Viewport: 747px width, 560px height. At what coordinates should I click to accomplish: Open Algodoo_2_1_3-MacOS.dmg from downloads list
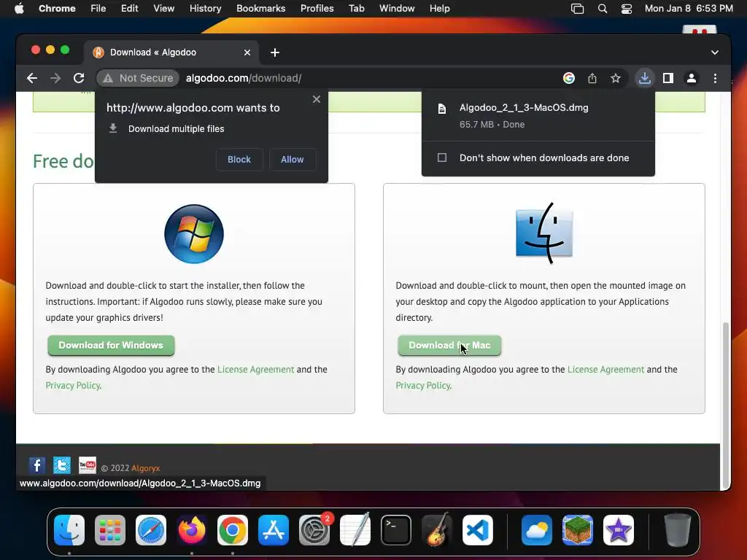coord(538,116)
